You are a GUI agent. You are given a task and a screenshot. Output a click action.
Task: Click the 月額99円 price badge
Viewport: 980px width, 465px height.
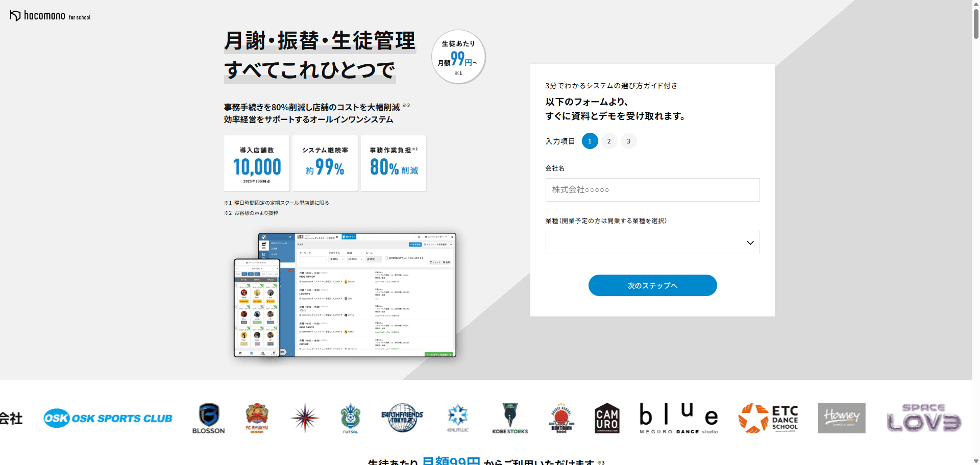click(458, 57)
